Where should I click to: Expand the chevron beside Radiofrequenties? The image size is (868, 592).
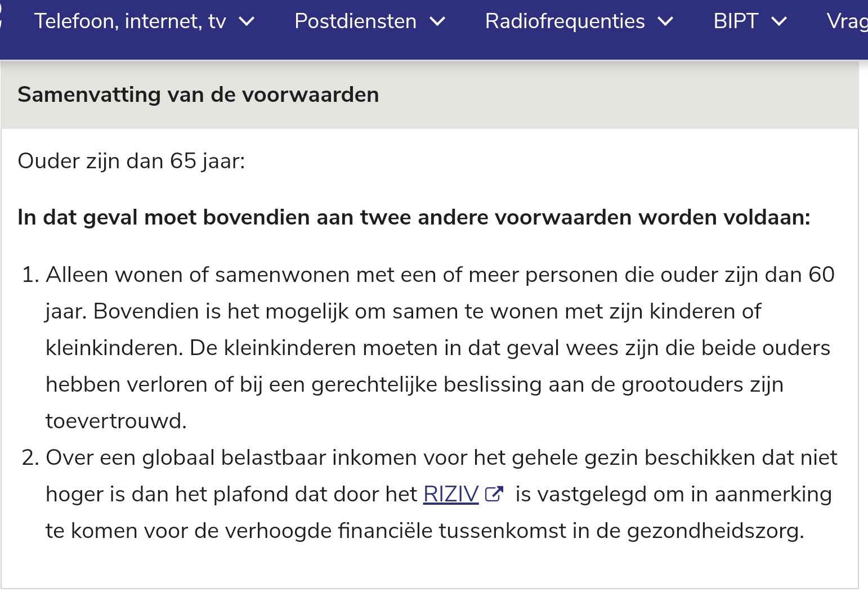coord(665,22)
